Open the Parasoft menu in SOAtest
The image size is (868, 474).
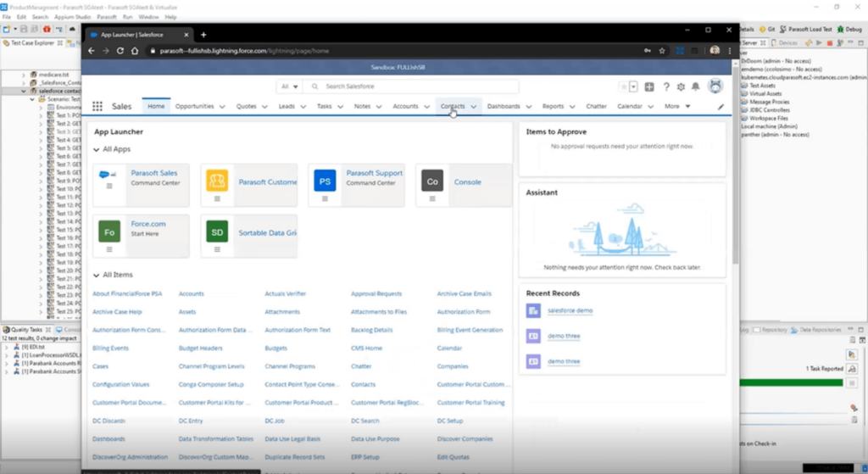tap(106, 17)
